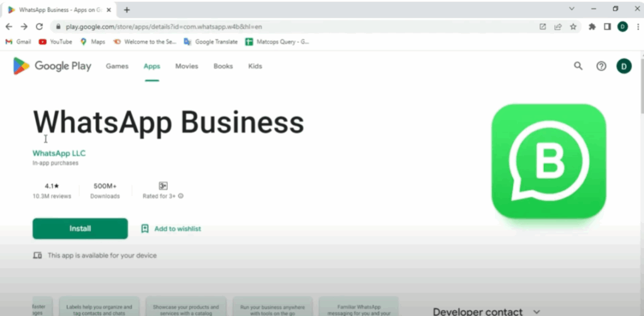Click the share page icon in address bar
The width and height of the screenshot is (644, 316).
(x=558, y=27)
